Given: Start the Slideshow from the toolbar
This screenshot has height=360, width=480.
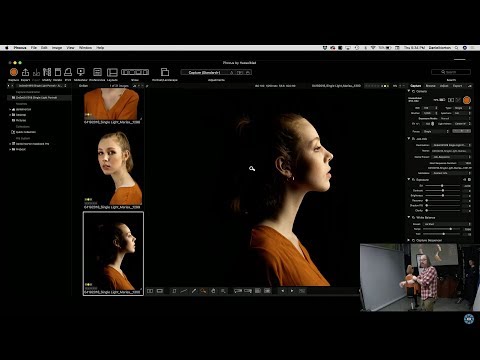Looking at the screenshot, I should 81,72.
